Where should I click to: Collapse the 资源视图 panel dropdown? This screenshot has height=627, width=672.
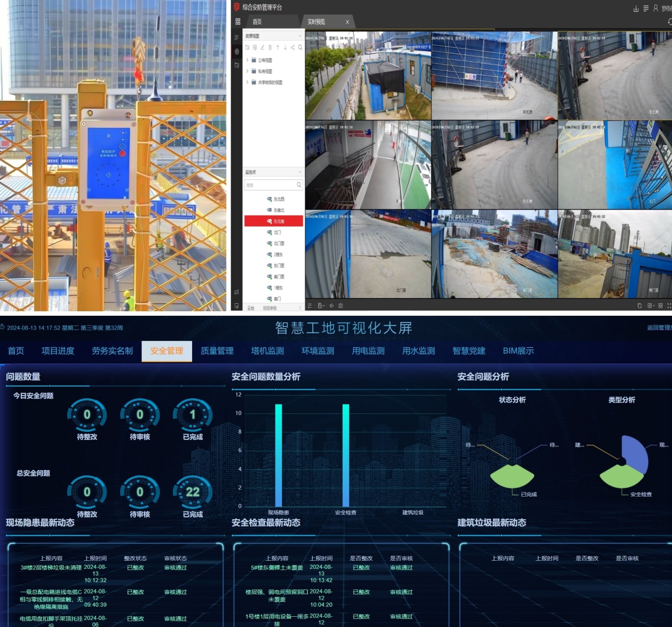(300, 36)
